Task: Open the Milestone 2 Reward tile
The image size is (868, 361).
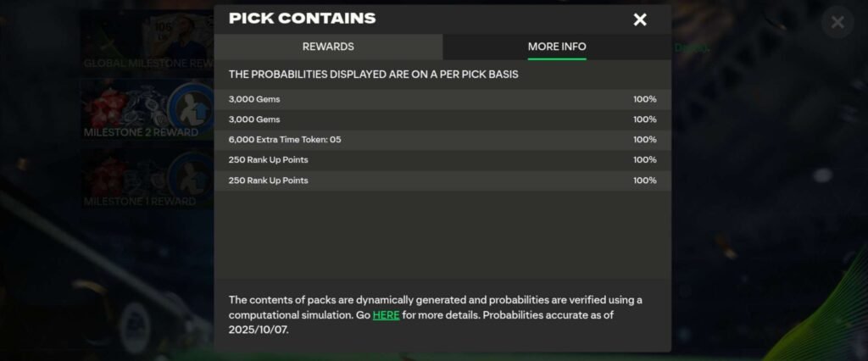Action: point(146,108)
